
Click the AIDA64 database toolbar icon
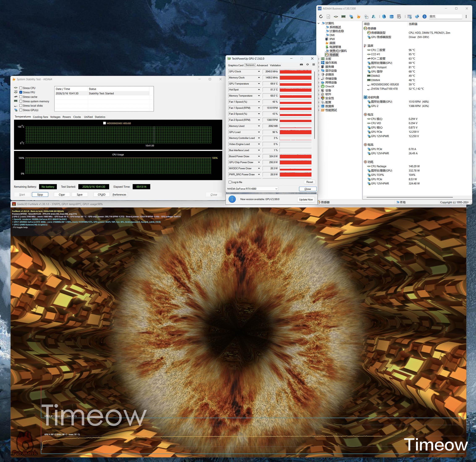[x=391, y=17]
